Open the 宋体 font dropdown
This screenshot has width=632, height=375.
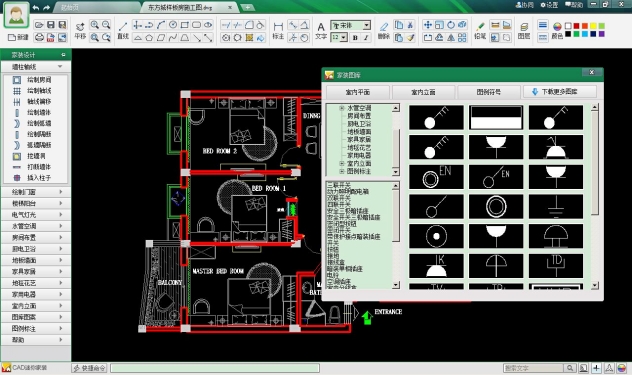pyautogui.click(x=350, y=25)
